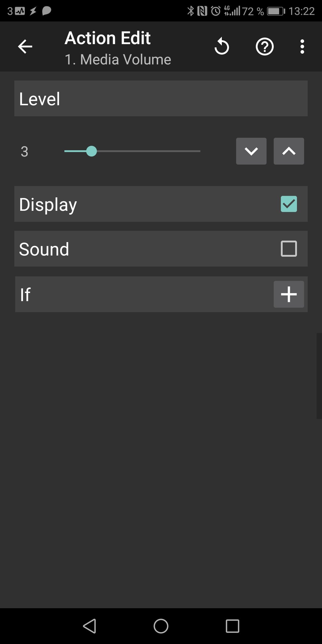322x644 pixels.
Task: Decrease level with the down chevron
Action: (251, 151)
